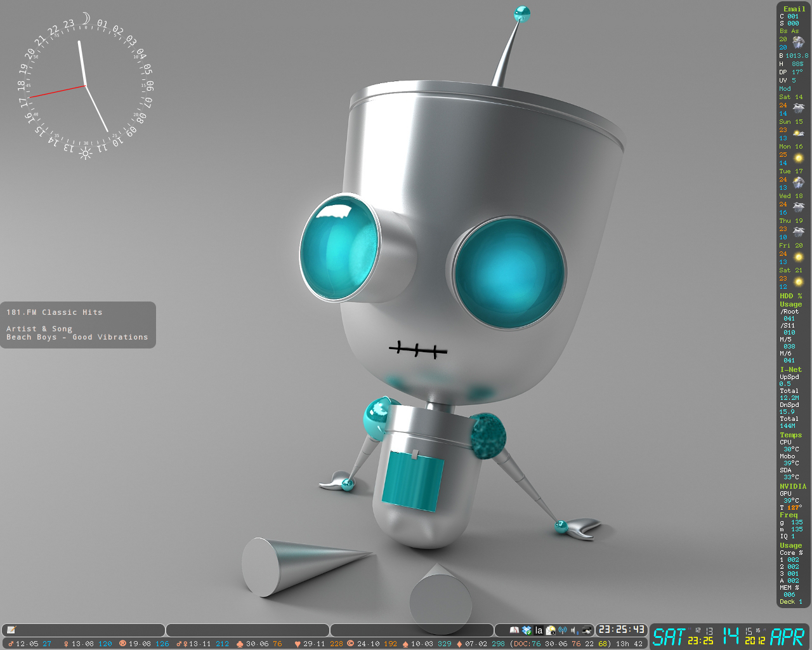Click the SAT 14 APR date display
This screenshot has height=650, width=812.
pos(729,636)
